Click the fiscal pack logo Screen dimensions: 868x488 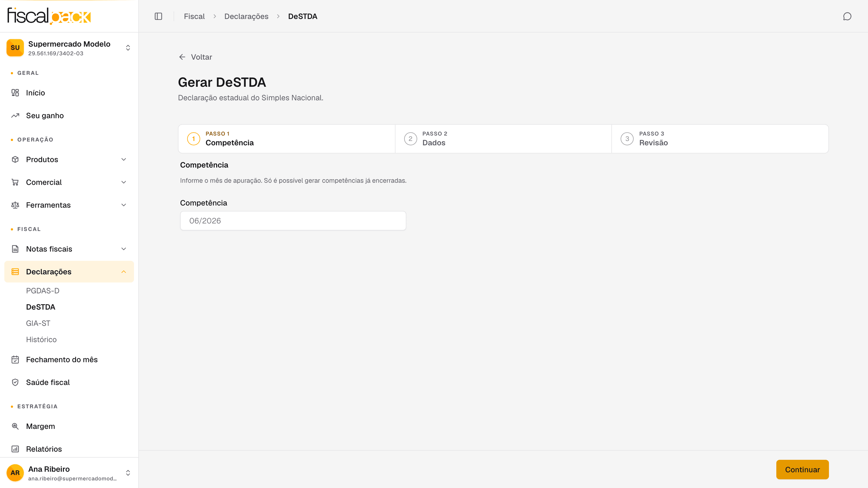49,16
